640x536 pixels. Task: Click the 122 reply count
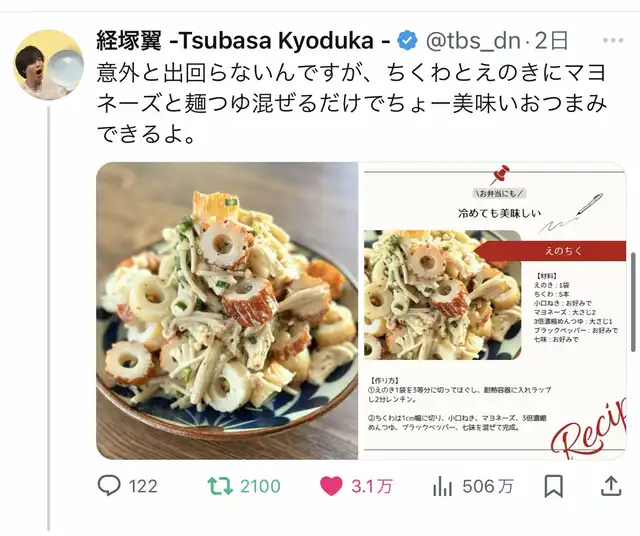[143, 487]
